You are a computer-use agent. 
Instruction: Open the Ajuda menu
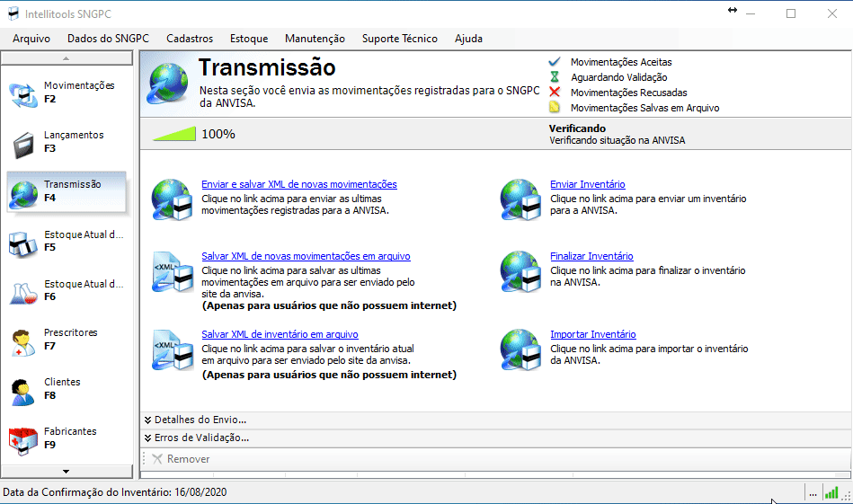(x=469, y=39)
